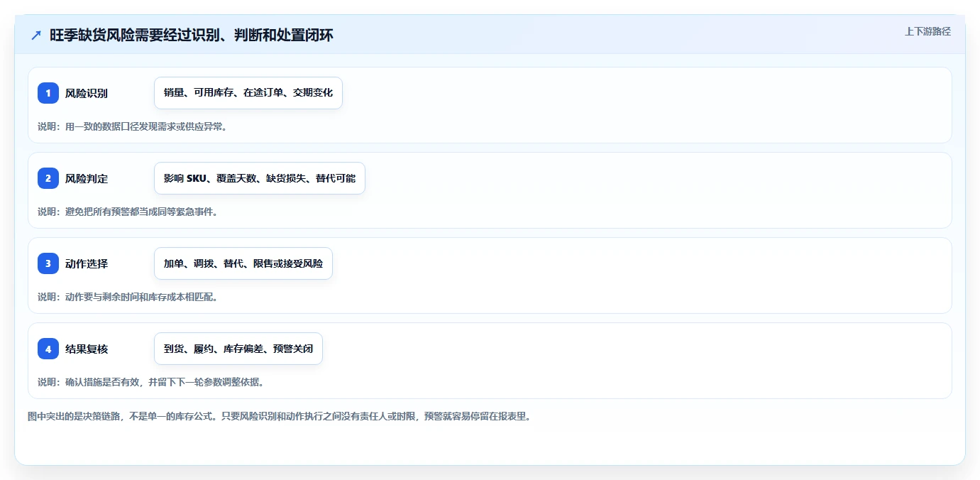Click the title 旺季缺货风险需要经过识别、判断和处置闭环
Screen dimensions: 980x480
pos(192,36)
